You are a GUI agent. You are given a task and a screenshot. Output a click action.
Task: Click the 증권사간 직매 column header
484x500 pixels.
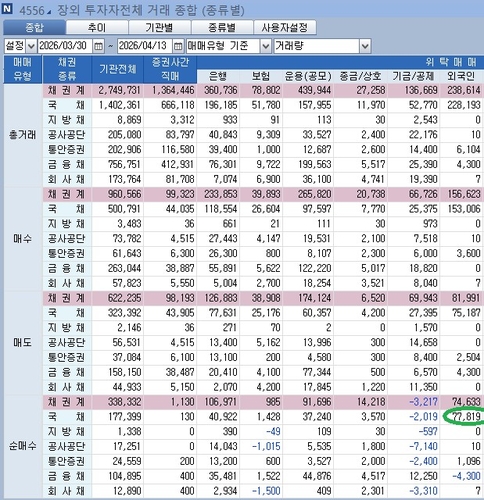[170, 69]
